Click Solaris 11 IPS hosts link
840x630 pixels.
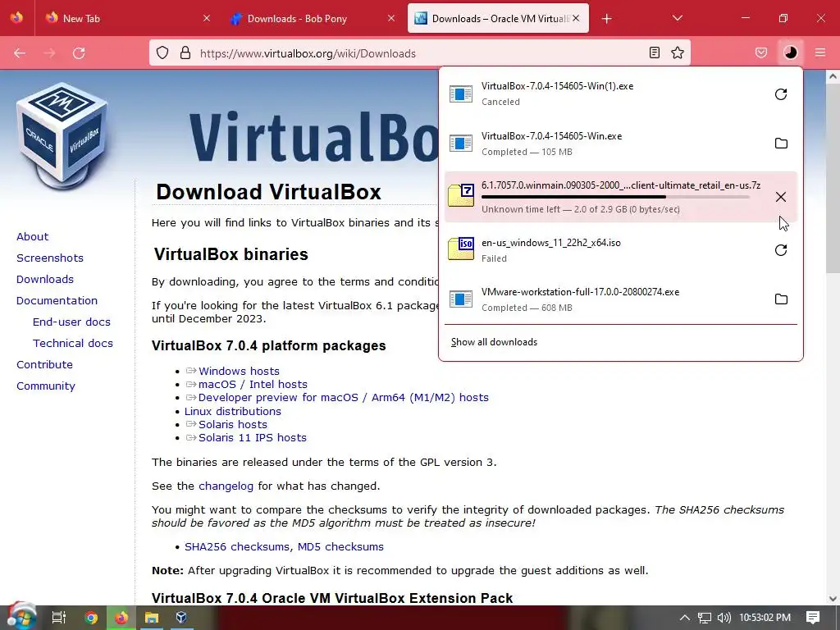(253, 438)
